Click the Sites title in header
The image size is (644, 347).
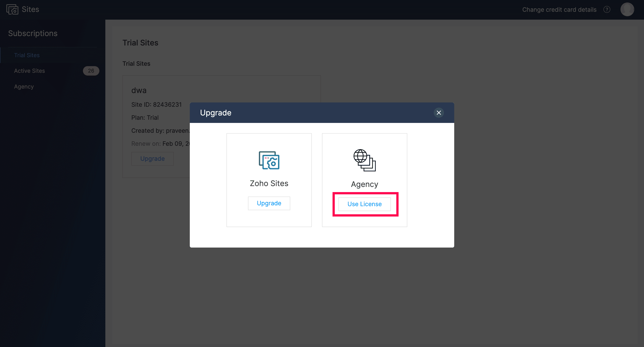pos(30,9)
